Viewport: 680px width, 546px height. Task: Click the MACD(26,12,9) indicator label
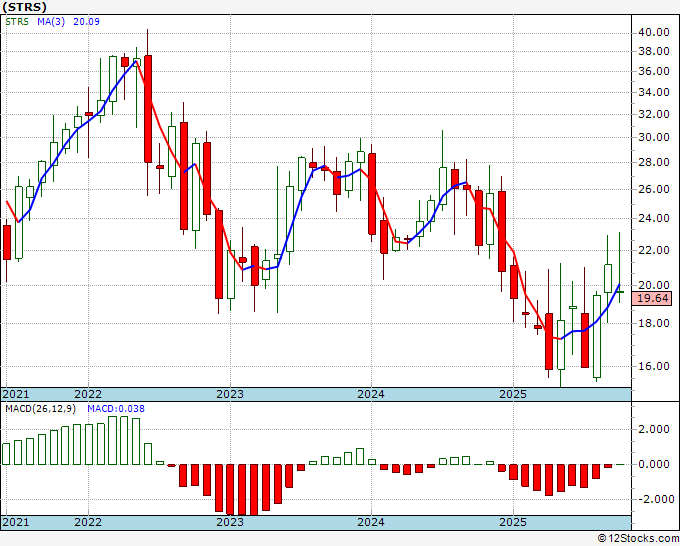(40, 409)
